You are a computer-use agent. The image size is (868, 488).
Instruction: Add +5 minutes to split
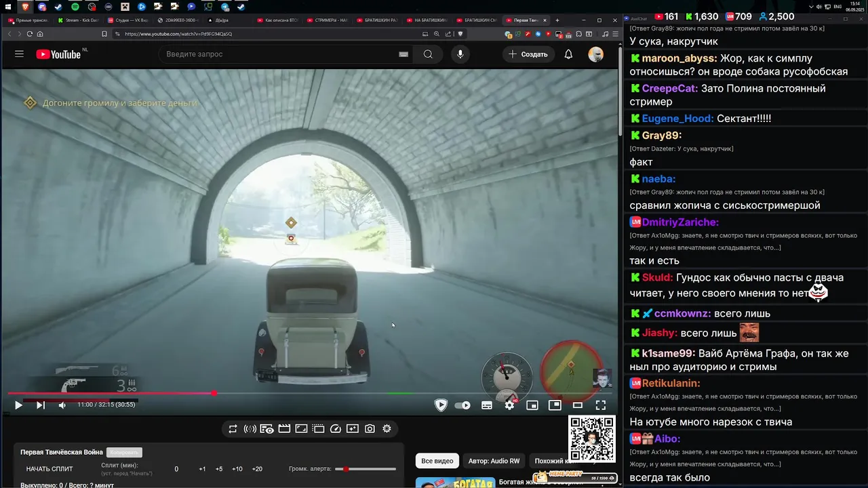point(219,469)
